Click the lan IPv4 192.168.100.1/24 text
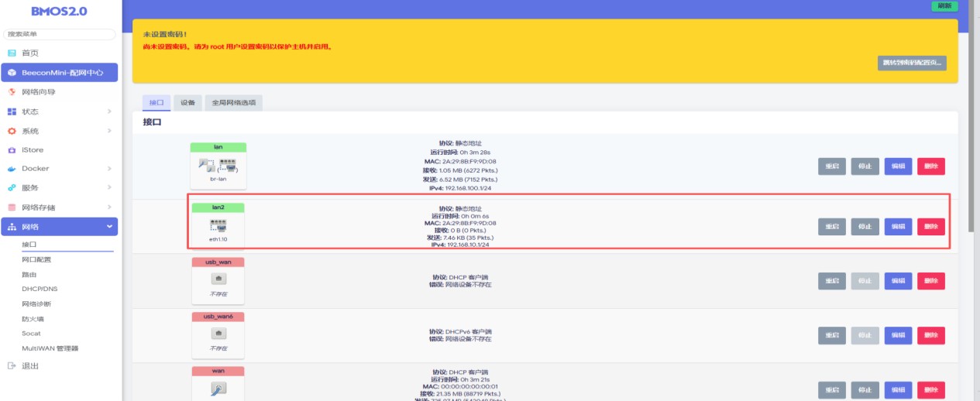The width and height of the screenshot is (980, 401). 460,188
